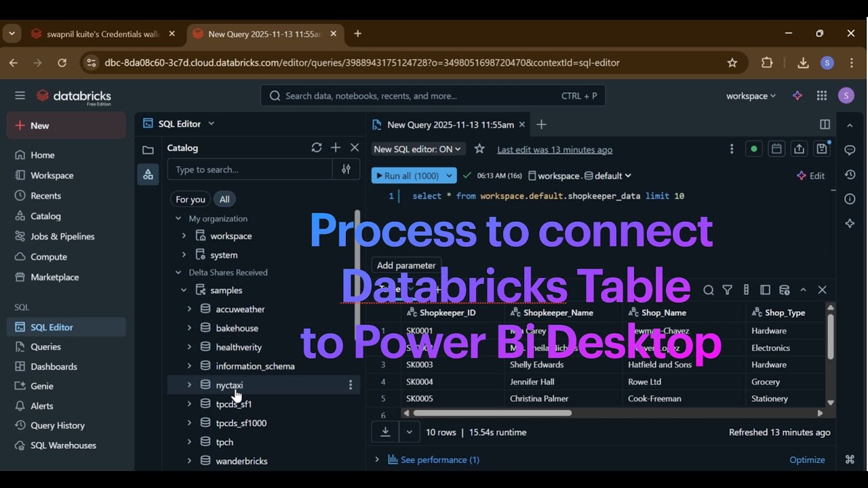Expand See performance details
Viewport: 868px width, 488px height.
tap(433, 460)
